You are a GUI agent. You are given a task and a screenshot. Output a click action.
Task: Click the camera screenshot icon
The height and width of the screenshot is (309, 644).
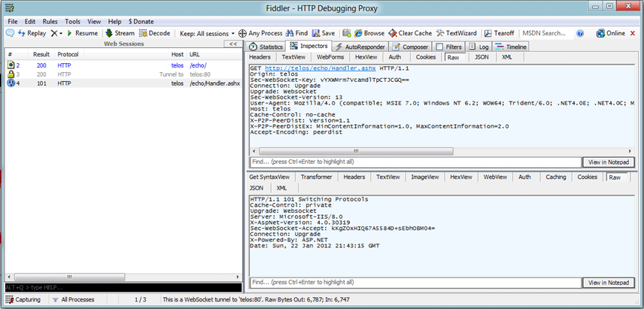tap(347, 33)
